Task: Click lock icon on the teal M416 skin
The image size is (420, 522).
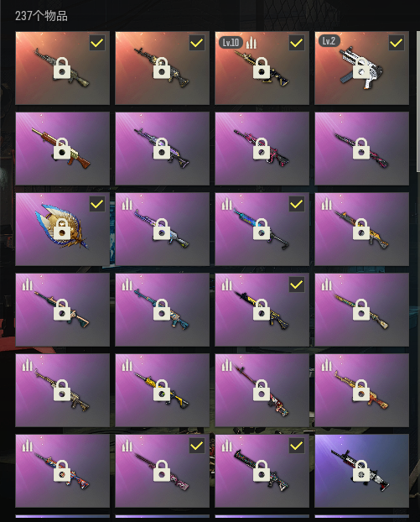Action: click(x=162, y=310)
